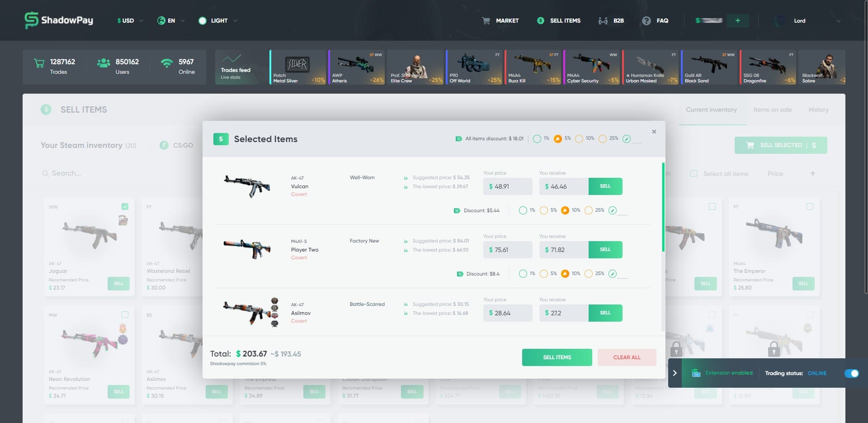The height and width of the screenshot is (423, 868).
Task: Click SSG 08 Dragonfire feed item
Action: (x=768, y=67)
